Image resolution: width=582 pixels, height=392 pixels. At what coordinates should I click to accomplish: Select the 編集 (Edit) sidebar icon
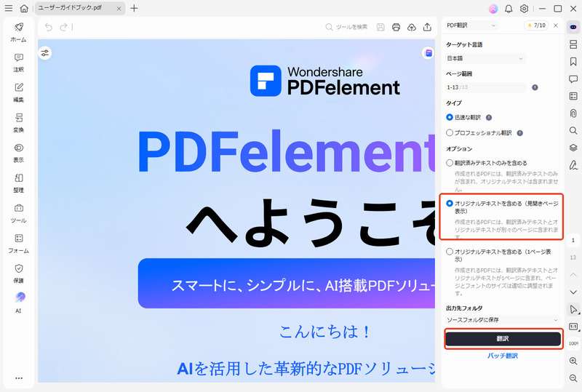coord(18,92)
